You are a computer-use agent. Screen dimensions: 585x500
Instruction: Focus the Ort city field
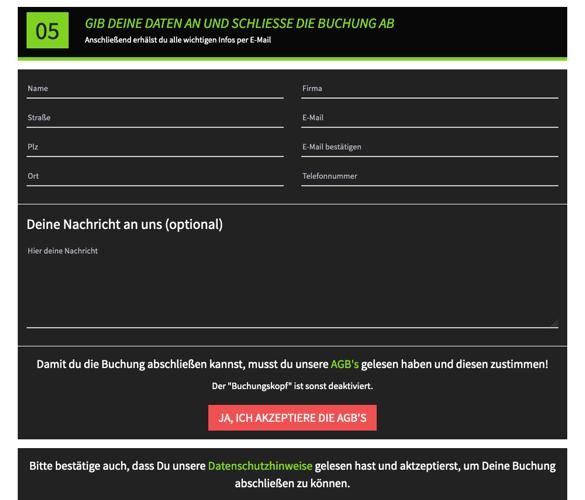coord(155,177)
